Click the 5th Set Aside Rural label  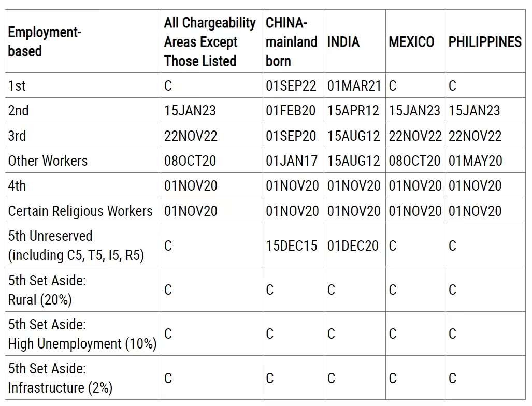47,290
